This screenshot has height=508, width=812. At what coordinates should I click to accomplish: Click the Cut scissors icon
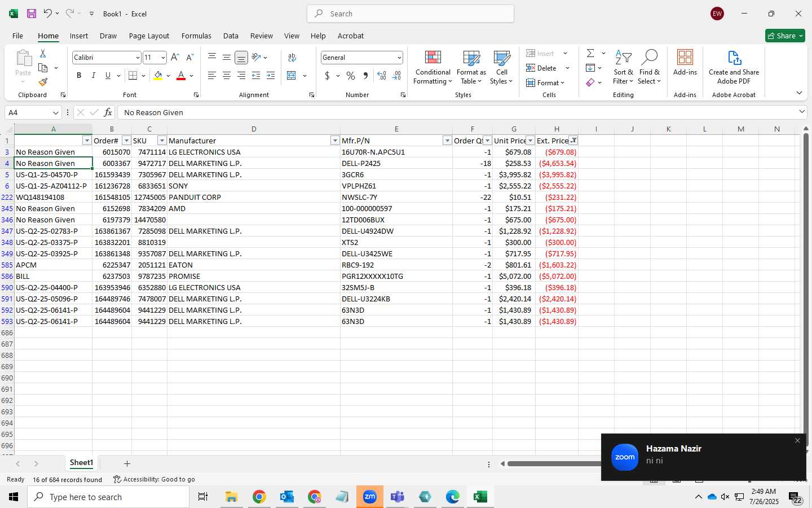tap(43, 54)
